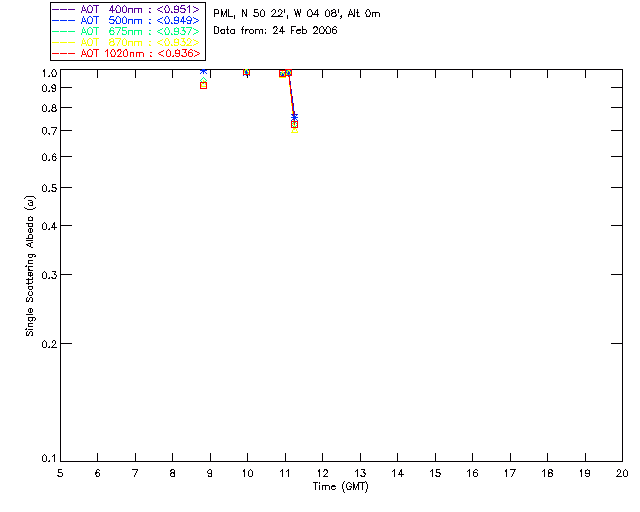Click x-axis hour label 13
This screenshot has width=640, height=512.
click(x=360, y=473)
